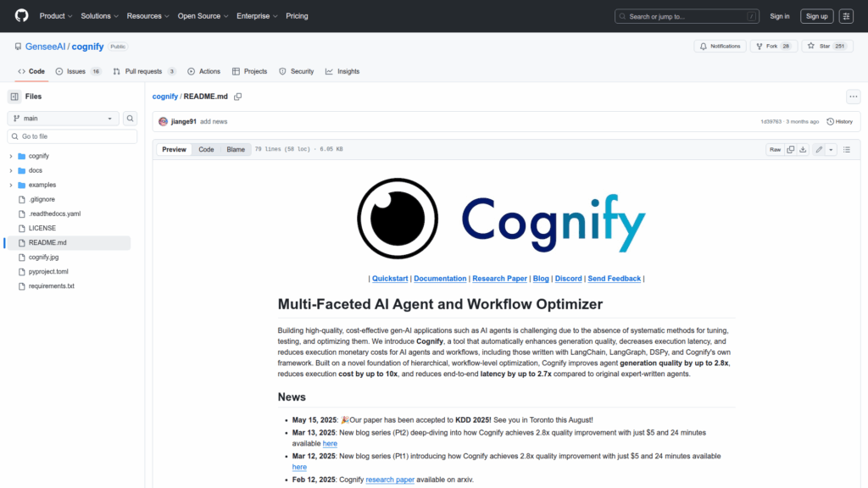Click the Quickstart link in README
Screen dimensions: 868x488
390,279
